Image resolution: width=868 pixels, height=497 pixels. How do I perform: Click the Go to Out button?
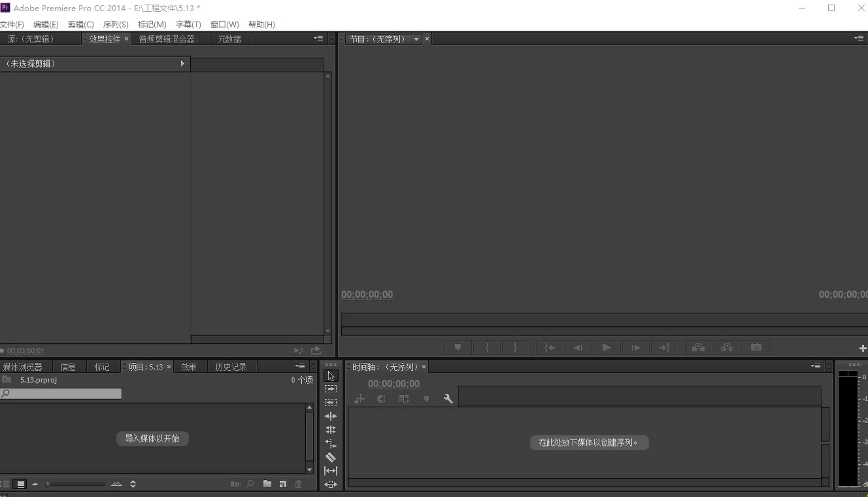[664, 347]
